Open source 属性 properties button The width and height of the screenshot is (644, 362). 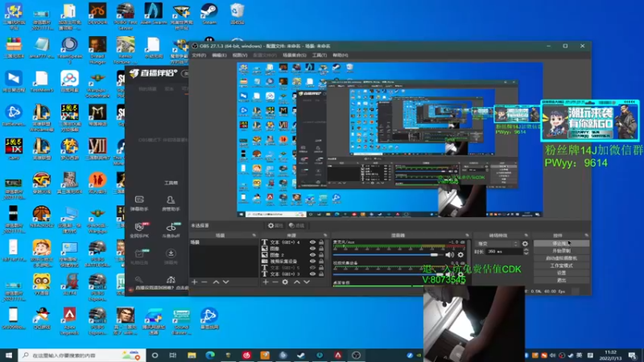(x=275, y=225)
